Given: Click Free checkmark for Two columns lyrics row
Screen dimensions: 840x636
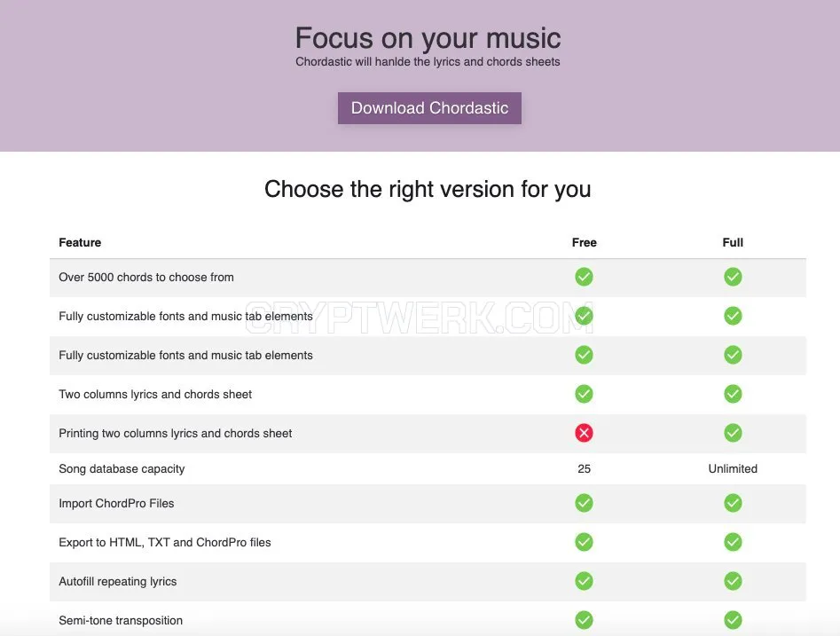Looking at the screenshot, I should click(x=584, y=394).
